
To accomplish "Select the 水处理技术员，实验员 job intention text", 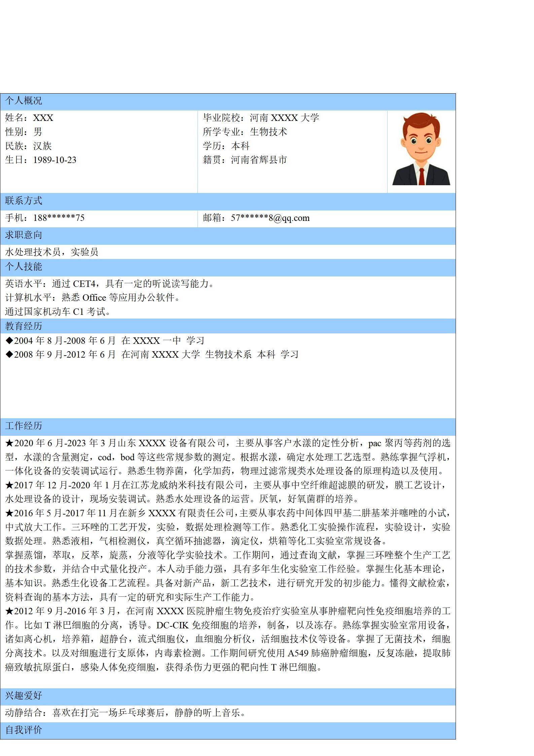I will pos(51,252).
